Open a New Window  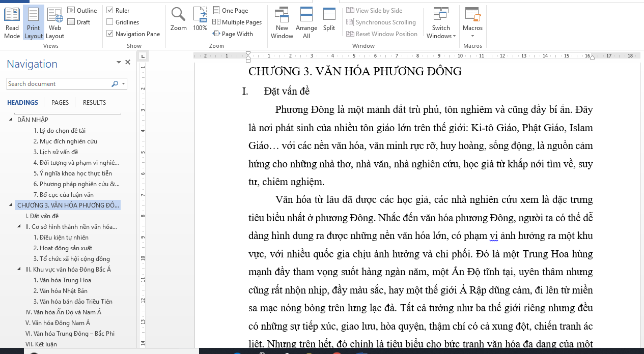click(282, 23)
